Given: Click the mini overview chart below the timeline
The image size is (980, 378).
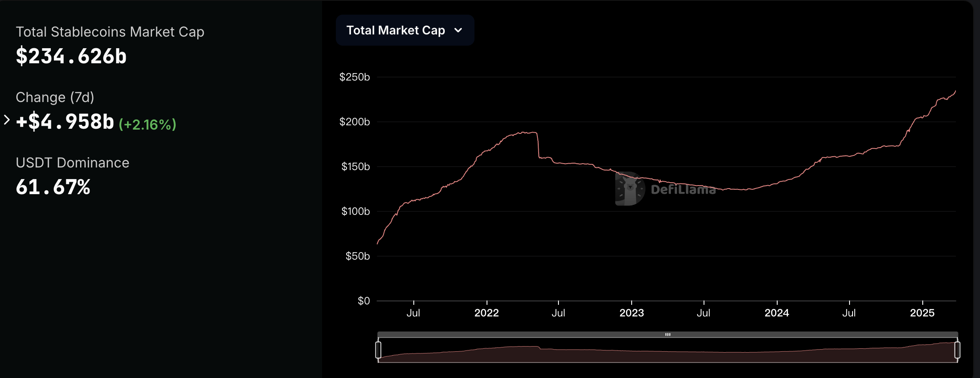Looking at the screenshot, I should (x=667, y=354).
